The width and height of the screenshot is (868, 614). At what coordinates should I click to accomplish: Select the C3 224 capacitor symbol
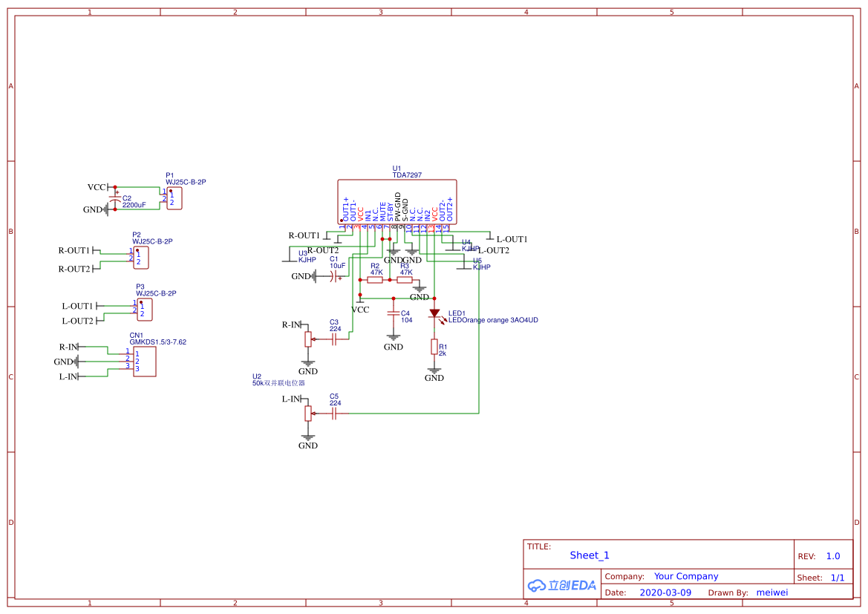click(334, 339)
